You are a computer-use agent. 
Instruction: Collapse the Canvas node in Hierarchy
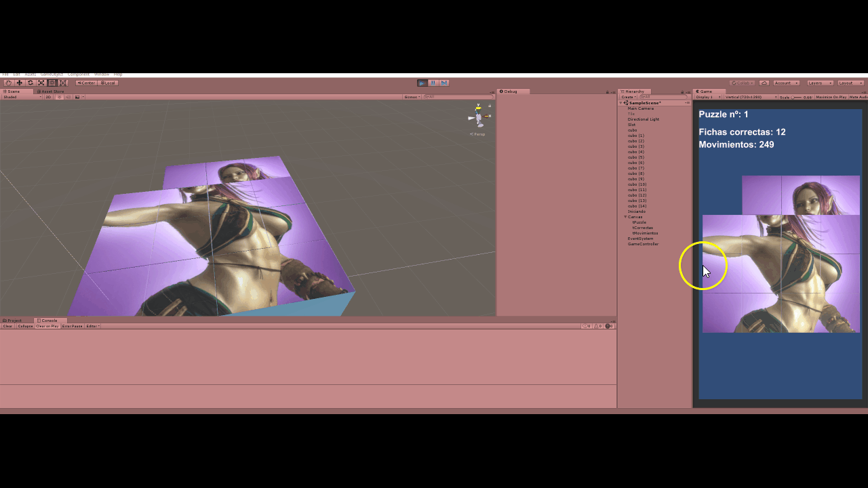coord(626,217)
